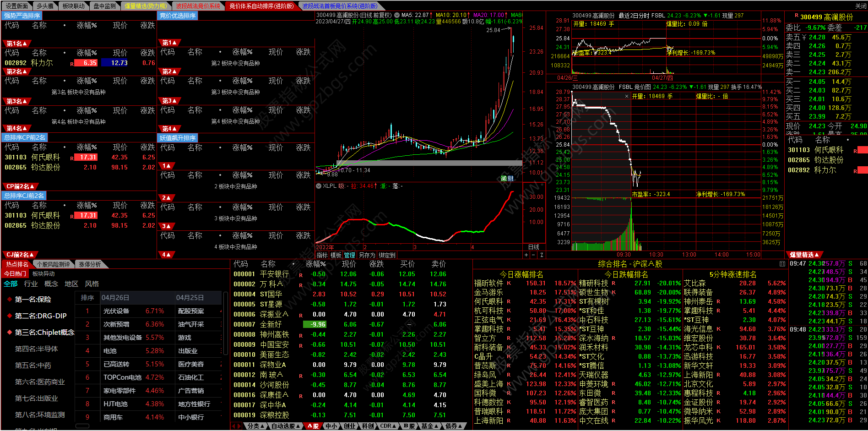The height and width of the screenshot is (431, 868).
Task: Switch to the 多头鹰 tab
Action: coord(45,6)
